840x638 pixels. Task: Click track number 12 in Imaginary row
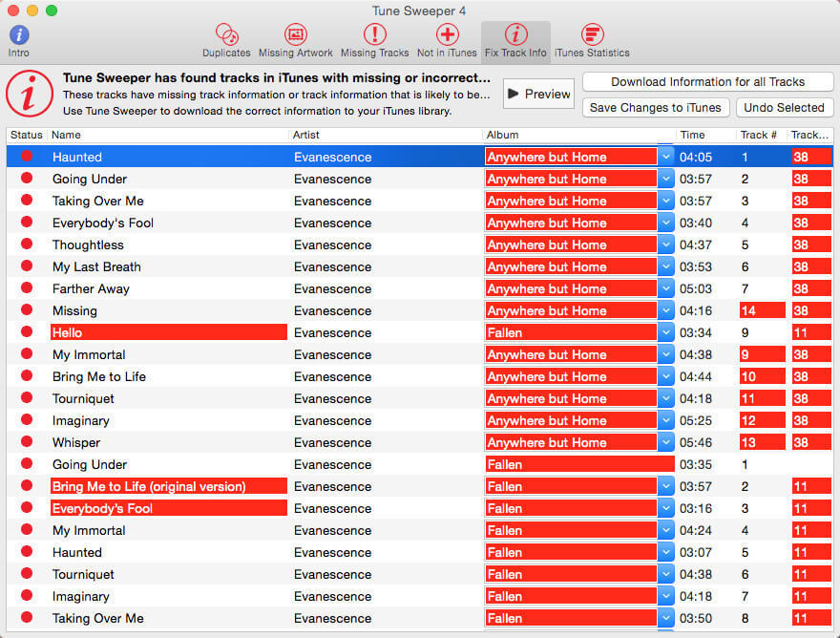tap(762, 421)
